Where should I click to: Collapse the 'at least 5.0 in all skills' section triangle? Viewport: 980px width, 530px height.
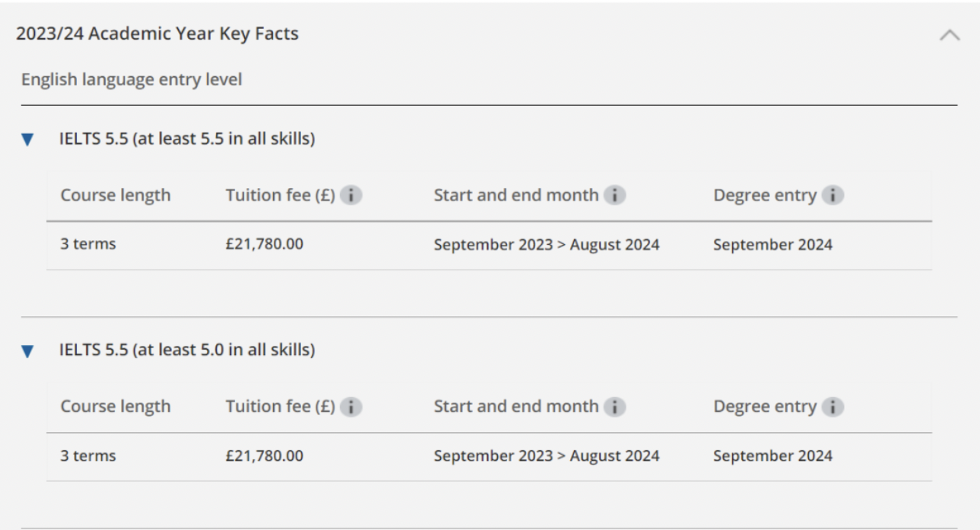28,352
